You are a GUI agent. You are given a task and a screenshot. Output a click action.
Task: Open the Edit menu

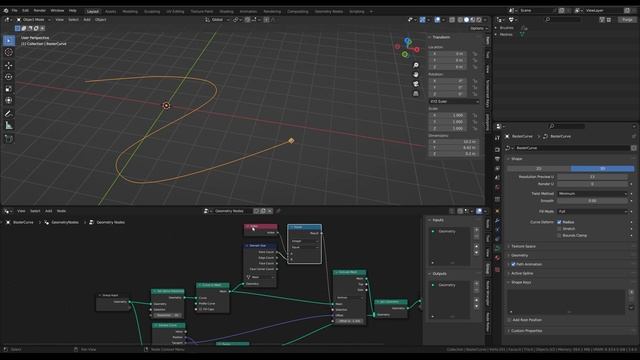25,11
